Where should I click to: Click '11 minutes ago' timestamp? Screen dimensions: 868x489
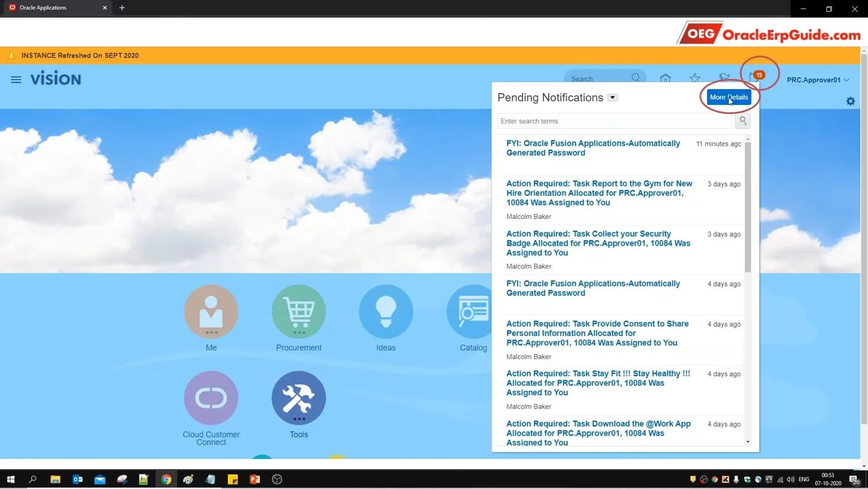(718, 144)
